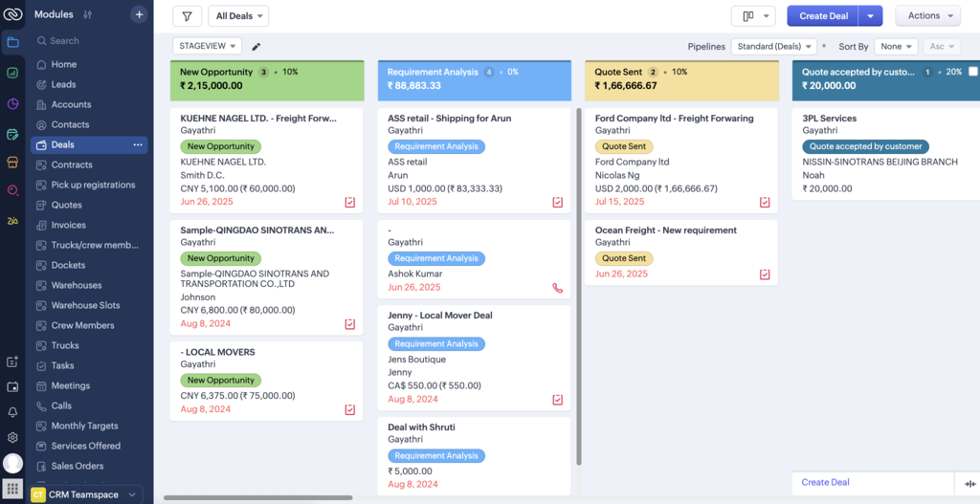Open the Actions dropdown
This screenshot has width=980, height=504.
927,16
